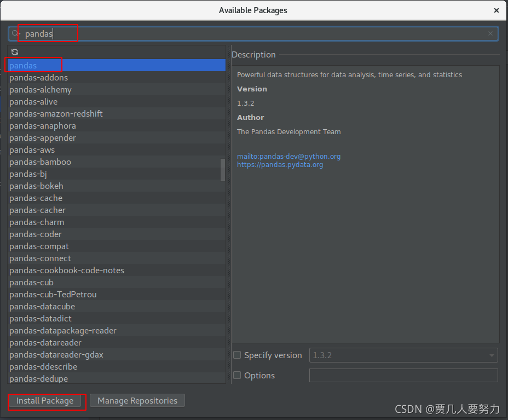Select pandas-bamboo in the list
This screenshot has height=420, width=508.
[117, 162]
